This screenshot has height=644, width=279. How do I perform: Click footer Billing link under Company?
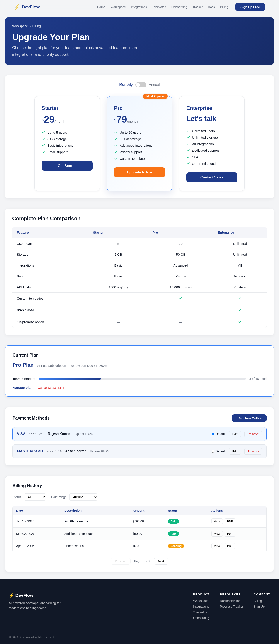258,601
